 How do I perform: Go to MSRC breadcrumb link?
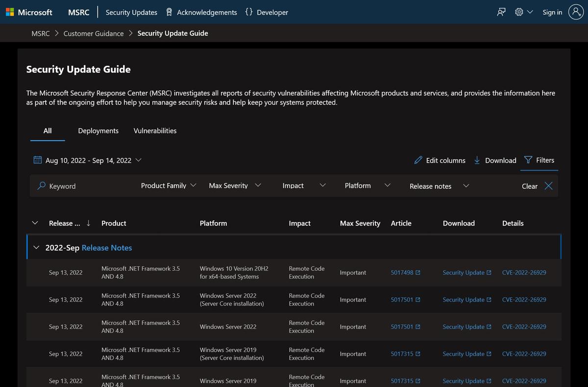pos(41,33)
